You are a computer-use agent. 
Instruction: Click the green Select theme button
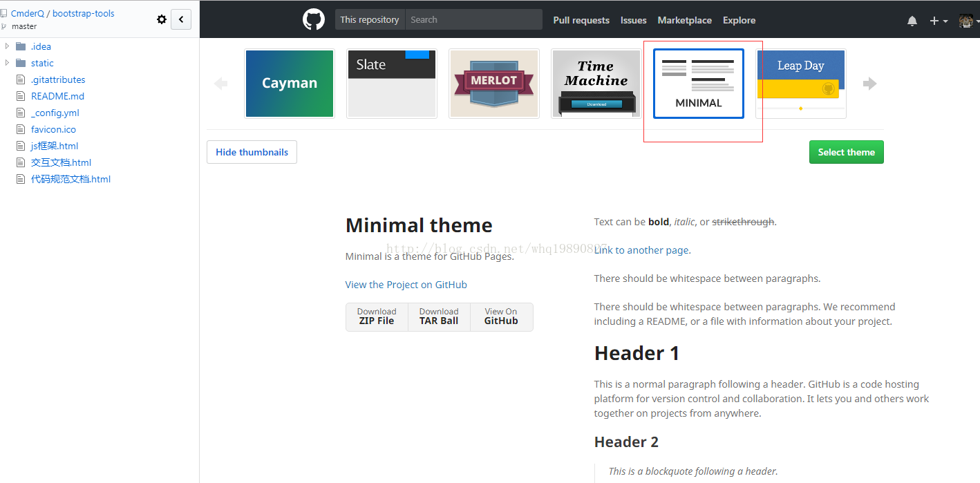847,152
